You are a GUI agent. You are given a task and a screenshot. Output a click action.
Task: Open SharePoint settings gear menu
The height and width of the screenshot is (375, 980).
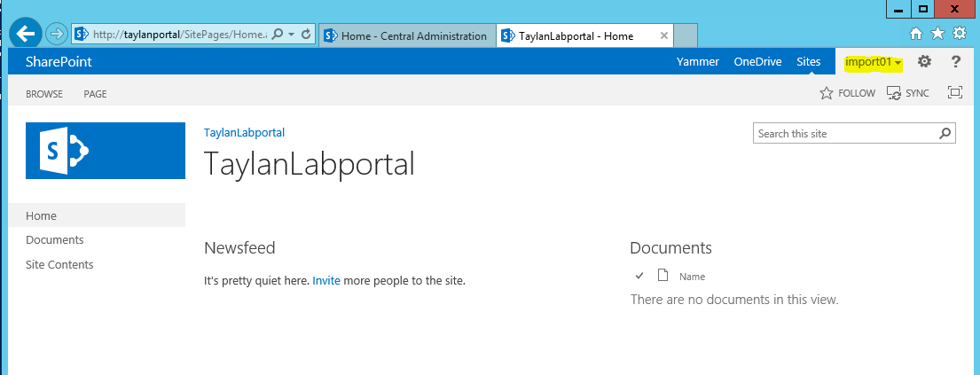pyautogui.click(x=924, y=62)
